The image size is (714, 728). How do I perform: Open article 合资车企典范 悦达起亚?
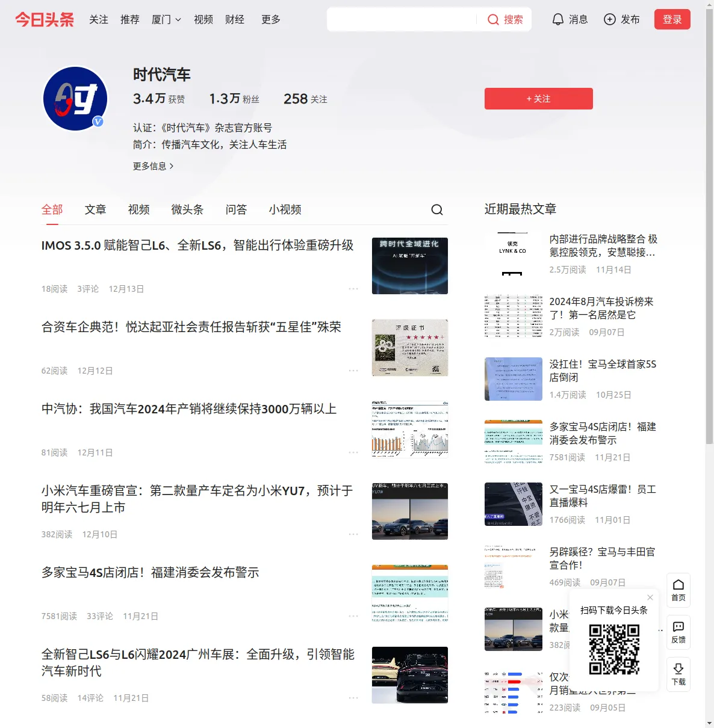tap(191, 327)
